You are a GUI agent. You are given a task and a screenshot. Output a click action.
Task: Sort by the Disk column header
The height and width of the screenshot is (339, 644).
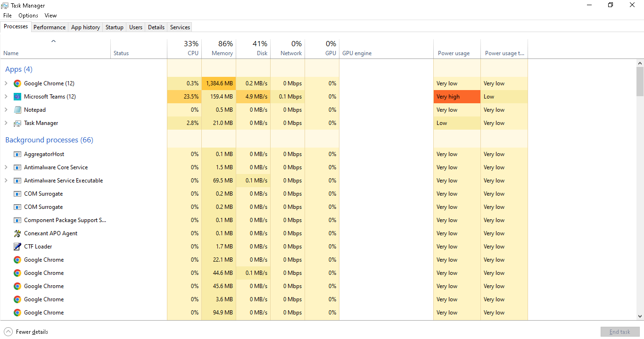coord(253,49)
